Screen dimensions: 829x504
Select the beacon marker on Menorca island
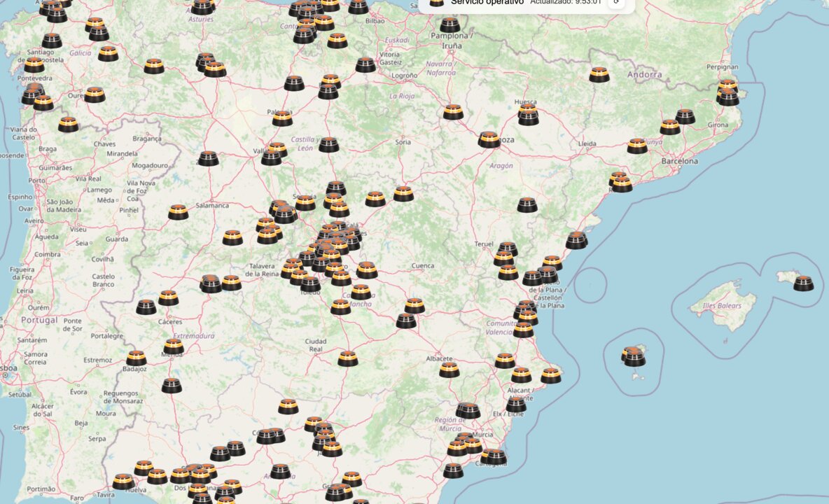pos(803,283)
